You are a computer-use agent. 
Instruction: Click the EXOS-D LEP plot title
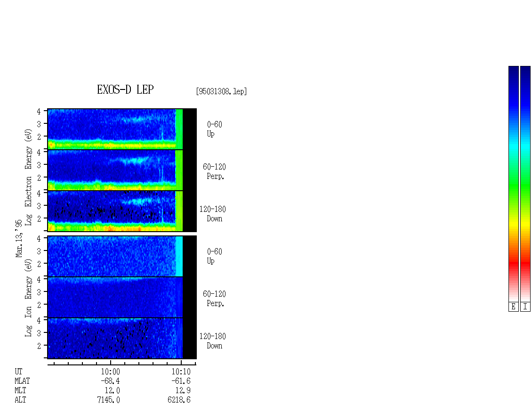coord(125,89)
